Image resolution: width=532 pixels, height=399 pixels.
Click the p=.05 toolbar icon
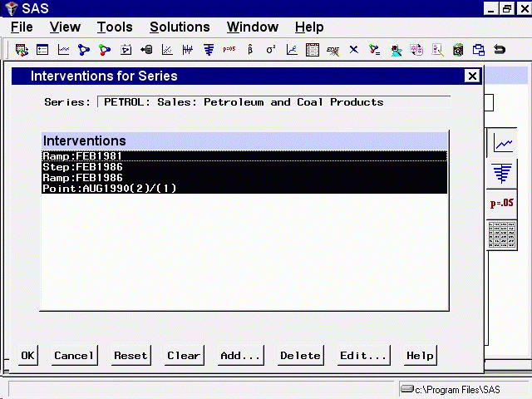(x=229, y=49)
